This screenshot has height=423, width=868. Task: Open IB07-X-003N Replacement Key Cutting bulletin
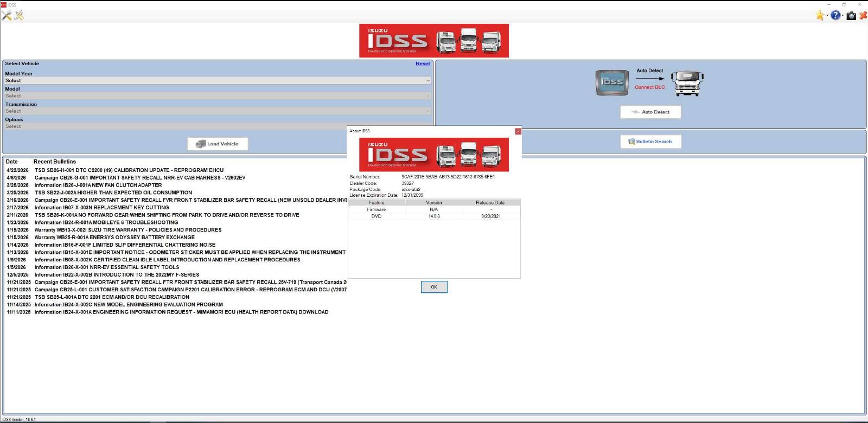pyautogui.click(x=101, y=208)
